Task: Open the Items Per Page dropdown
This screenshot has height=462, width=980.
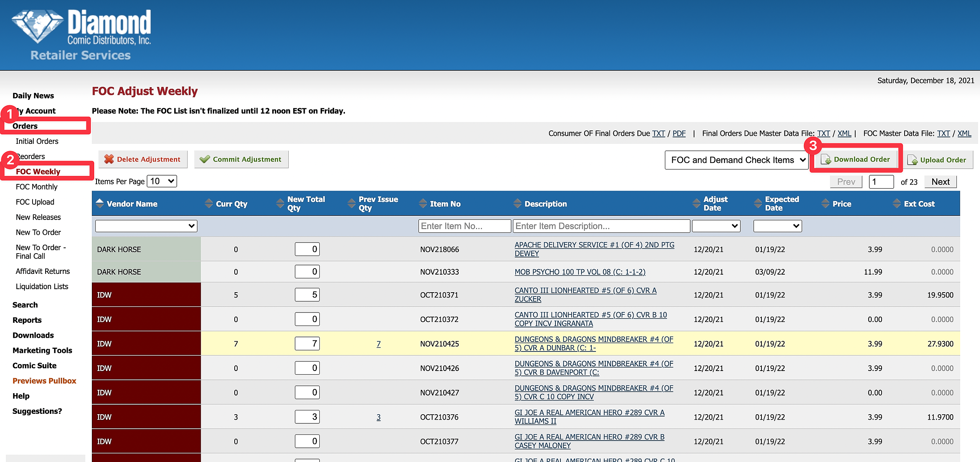Action: 162,181
